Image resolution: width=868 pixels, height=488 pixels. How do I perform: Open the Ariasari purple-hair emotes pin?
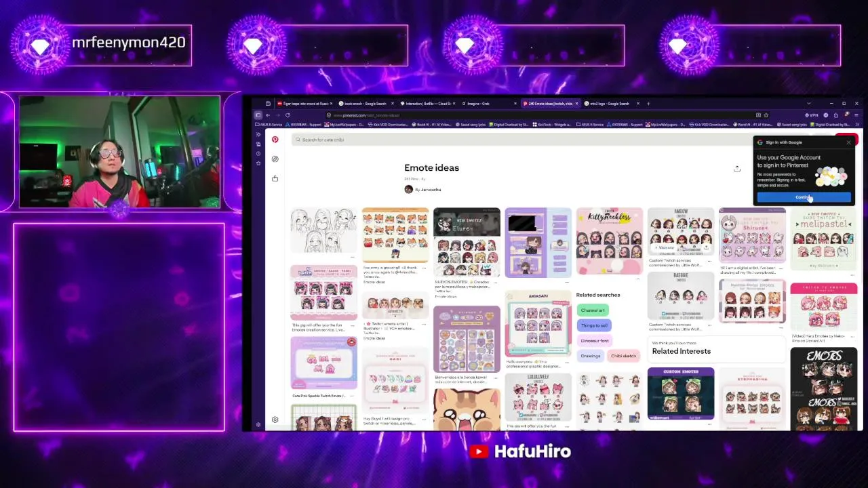tap(538, 324)
